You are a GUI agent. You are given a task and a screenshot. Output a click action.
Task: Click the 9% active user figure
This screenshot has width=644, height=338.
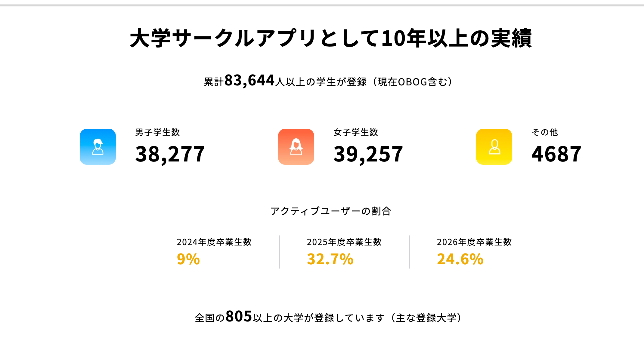point(188,259)
